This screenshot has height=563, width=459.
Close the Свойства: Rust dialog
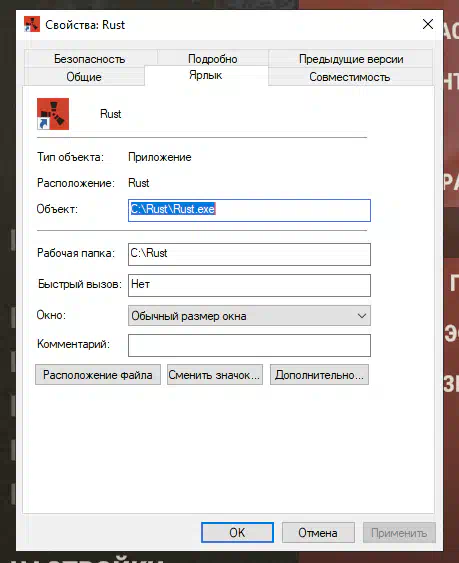[428, 24]
